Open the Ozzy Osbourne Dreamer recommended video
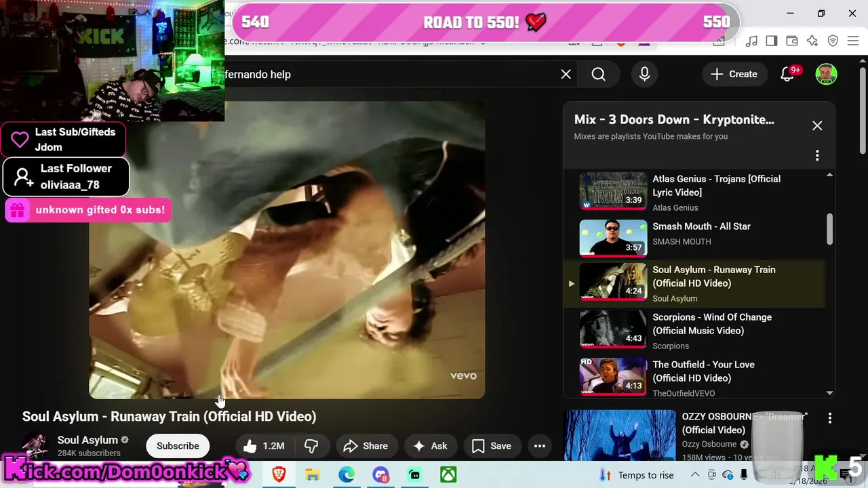The width and height of the screenshot is (868, 488). (x=620, y=435)
